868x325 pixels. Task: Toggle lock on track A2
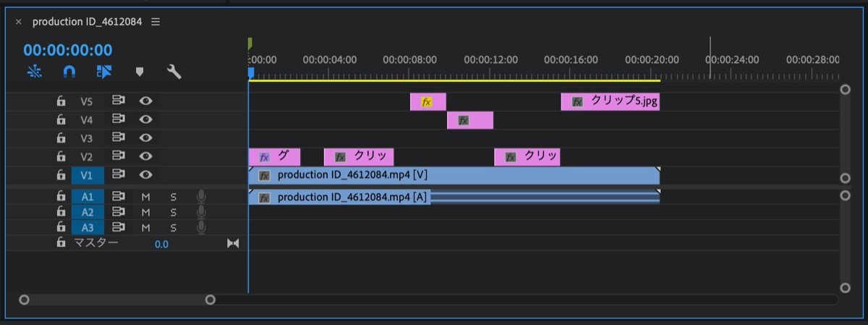[x=61, y=212]
